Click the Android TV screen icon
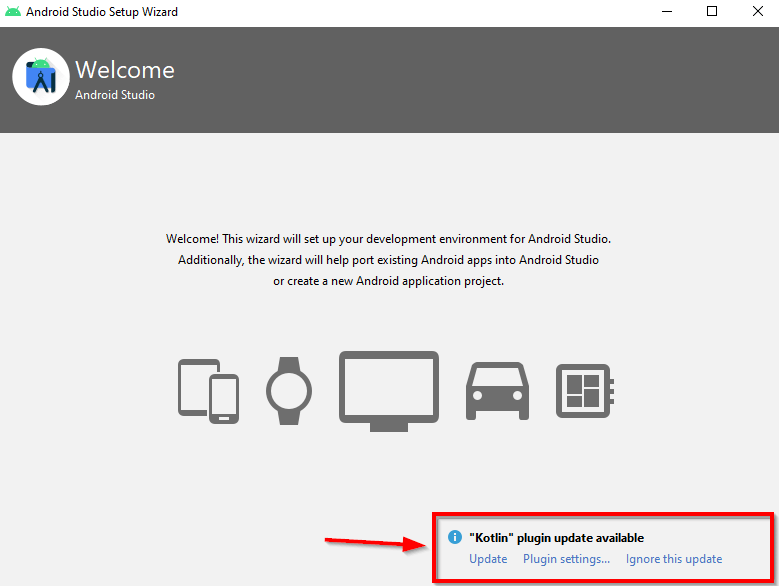Screen dimensions: 779x586 coord(389,391)
